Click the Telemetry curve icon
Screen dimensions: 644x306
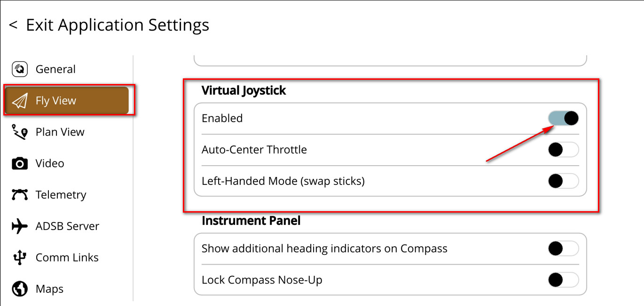click(20, 195)
